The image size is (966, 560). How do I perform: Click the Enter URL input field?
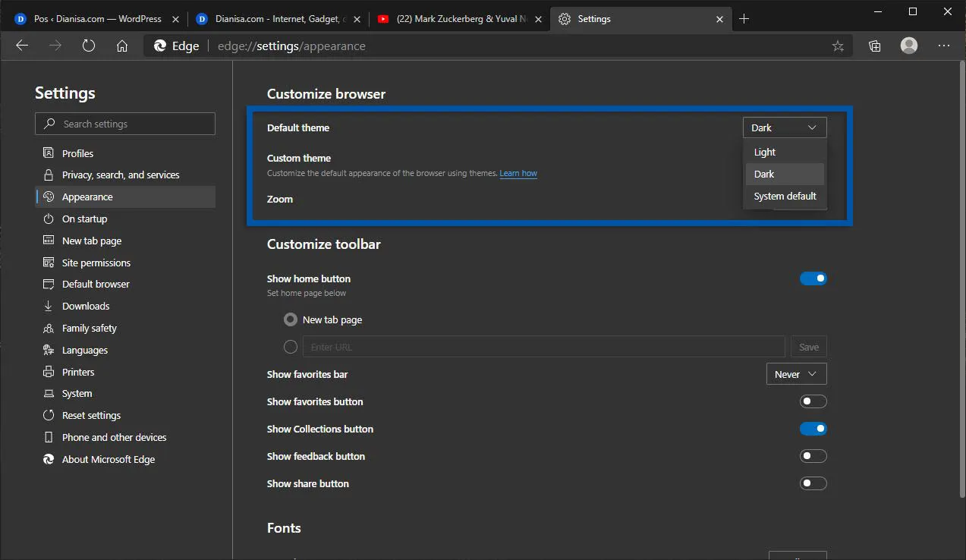point(543,347)
